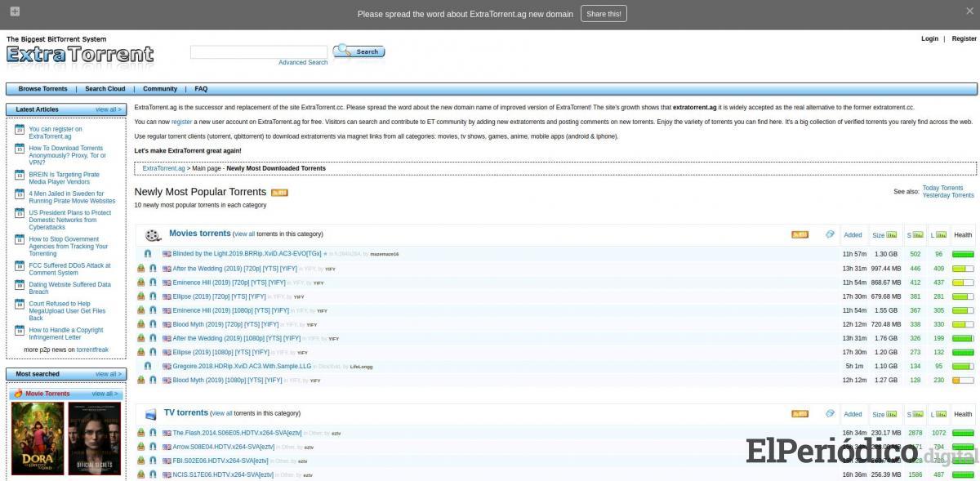Open the ExtraTorrent logo homepage
Viewport: 980px width, 481px height.
pos(80,55)
